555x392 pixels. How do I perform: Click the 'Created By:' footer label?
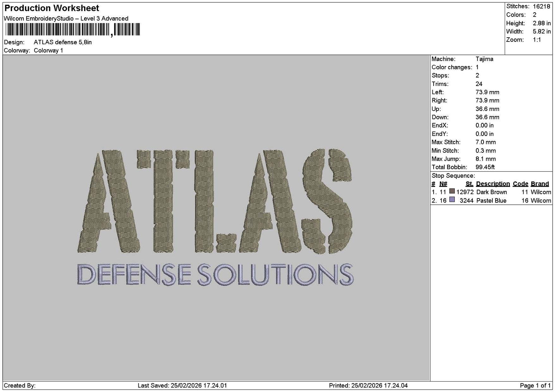tap(20, 385)
